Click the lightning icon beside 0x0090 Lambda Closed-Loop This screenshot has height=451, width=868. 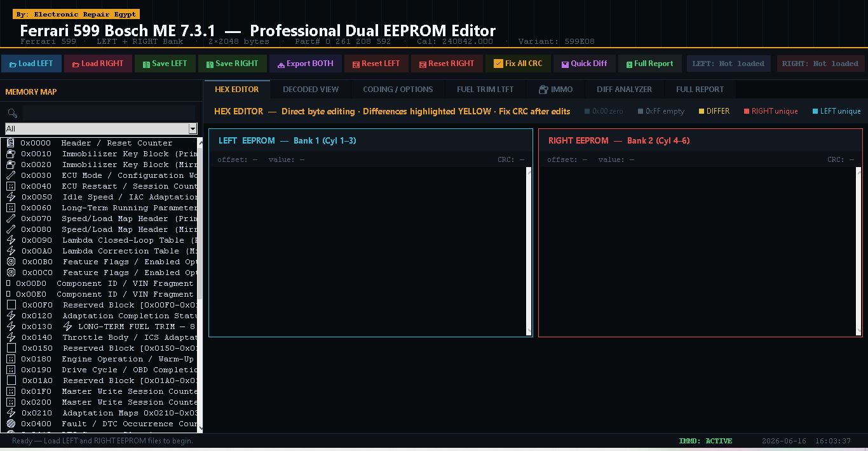pyautogui.click(x=11, y=240)
